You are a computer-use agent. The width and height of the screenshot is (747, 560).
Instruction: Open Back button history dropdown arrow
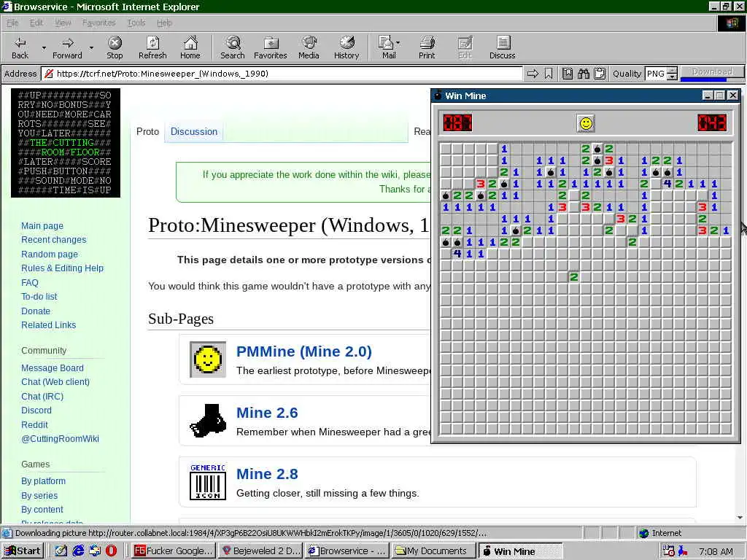(44, 47)
